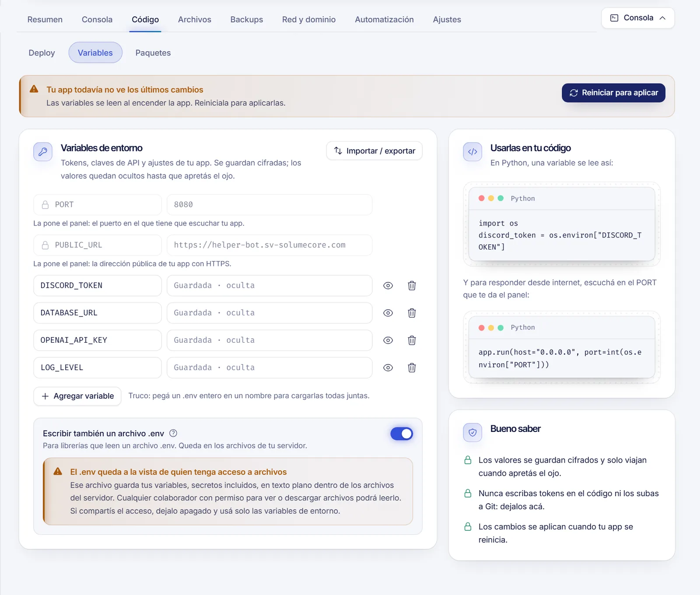Click warning triangle in the restart banner
Screen dimensions: 700x595
(x=34, y=89)
